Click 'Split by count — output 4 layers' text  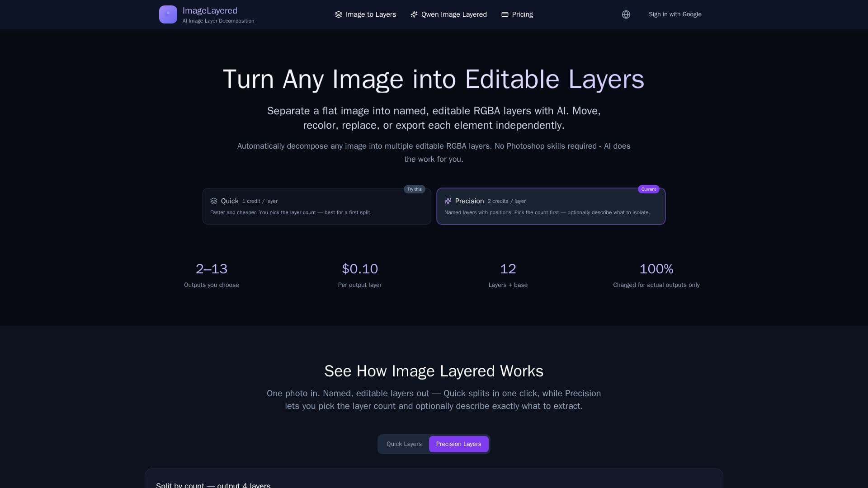(213, 485)
